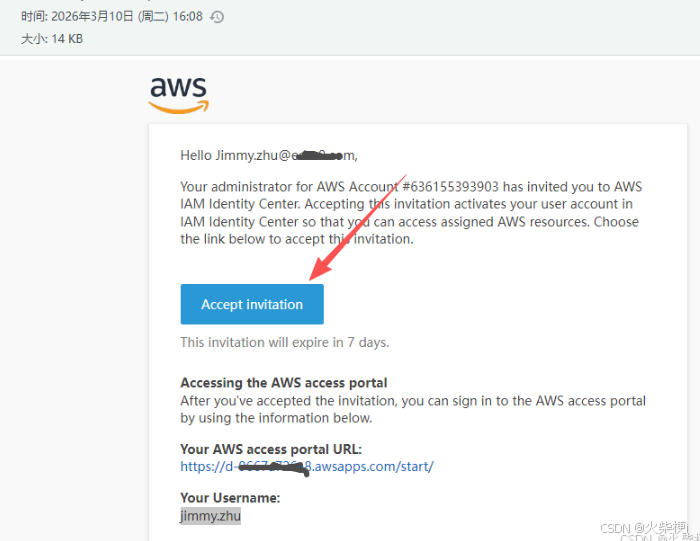The height and width of the screenshot is (541, 700).
Task: Click the email date 2026年3月10日 text
Action: [92, 17]
